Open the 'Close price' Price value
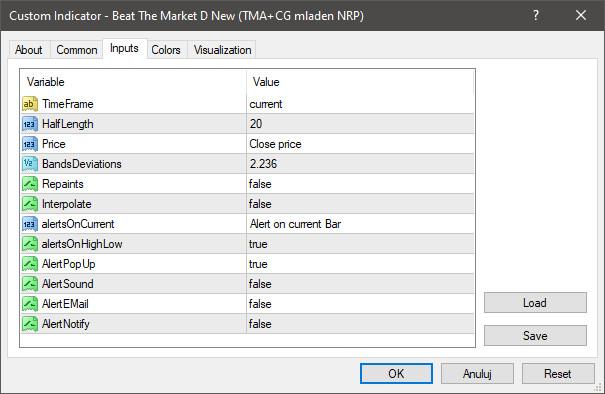605x394 pixels. (360, 144)
